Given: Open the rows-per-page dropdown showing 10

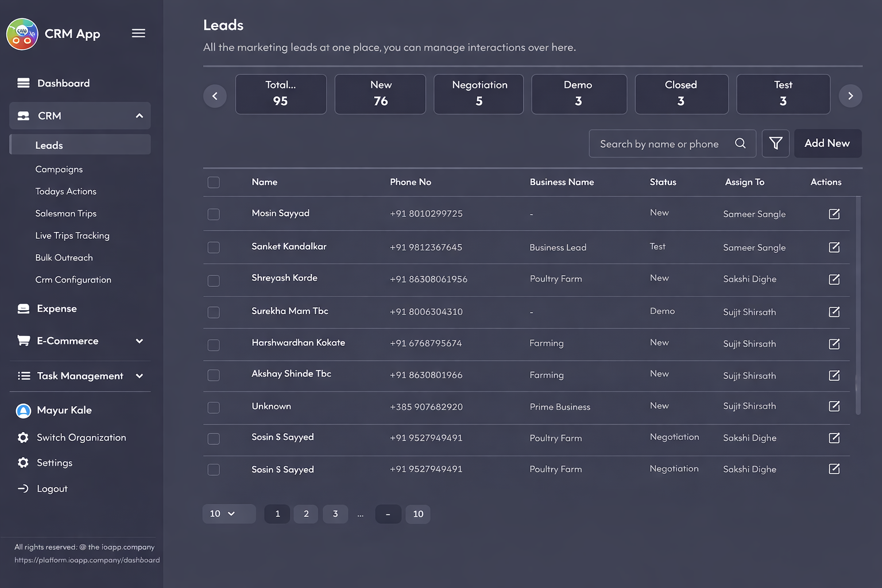Looking at the screenshot, I should pos(229,514).
